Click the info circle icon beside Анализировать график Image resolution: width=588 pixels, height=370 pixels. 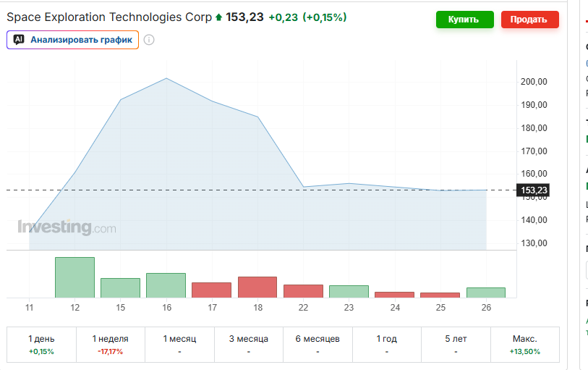click(149, 40)
